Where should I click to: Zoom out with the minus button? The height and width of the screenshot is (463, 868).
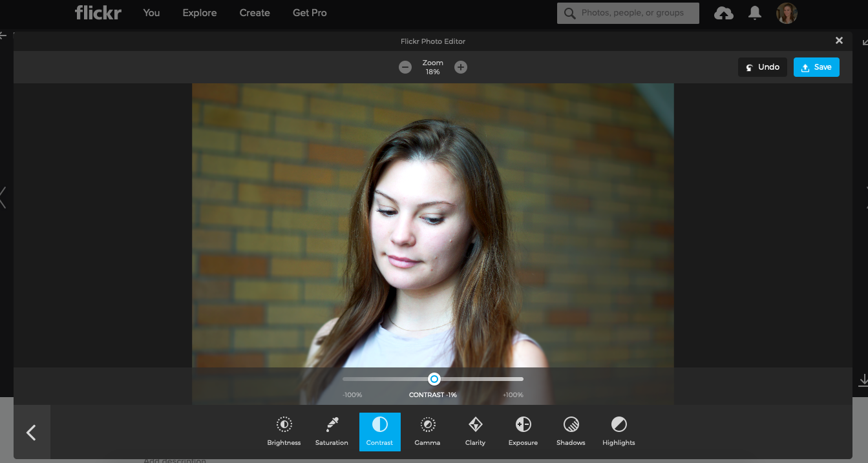405,67
